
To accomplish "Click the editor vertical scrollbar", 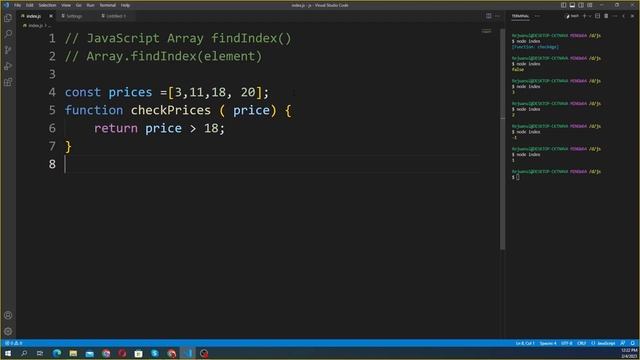I will point(502,139).
